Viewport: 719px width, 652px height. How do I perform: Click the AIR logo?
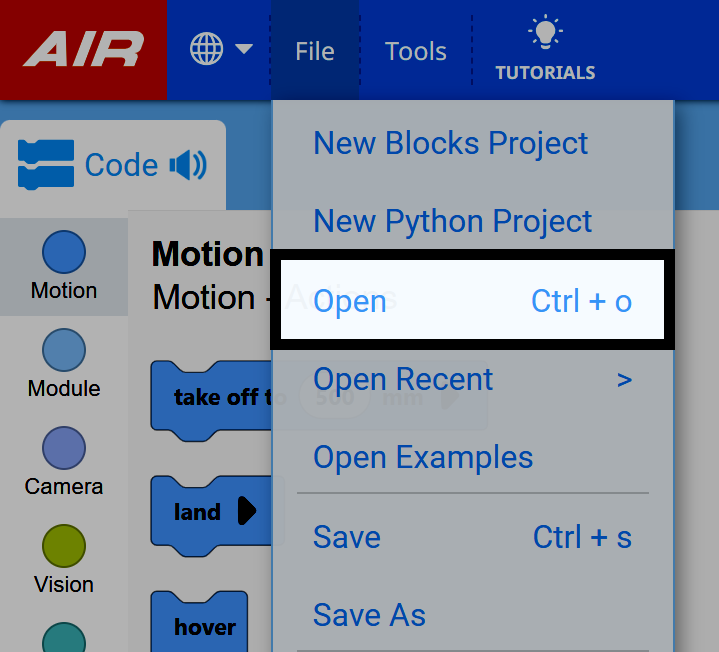84,50
